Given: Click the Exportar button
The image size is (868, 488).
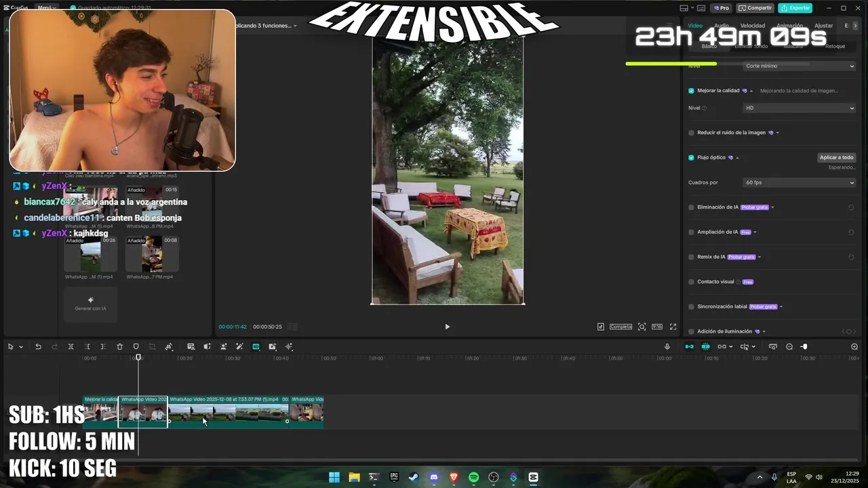Looking at the screenshot, I should coord(795,8).
